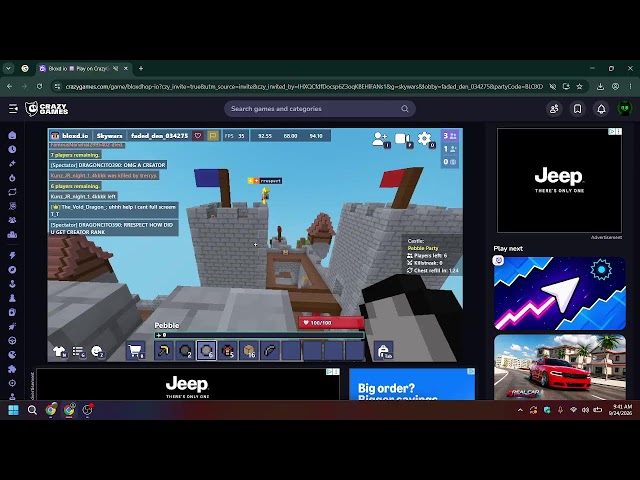Image resolution: width=640 pixels, height=480 pixels.
Task: Reload the page
Action: (39, 87)
